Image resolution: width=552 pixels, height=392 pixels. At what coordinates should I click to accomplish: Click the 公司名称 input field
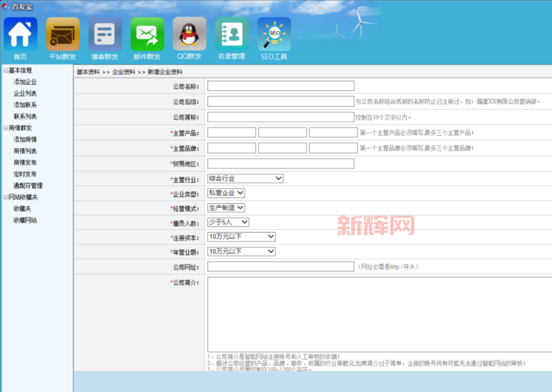[x=280, y=86]
